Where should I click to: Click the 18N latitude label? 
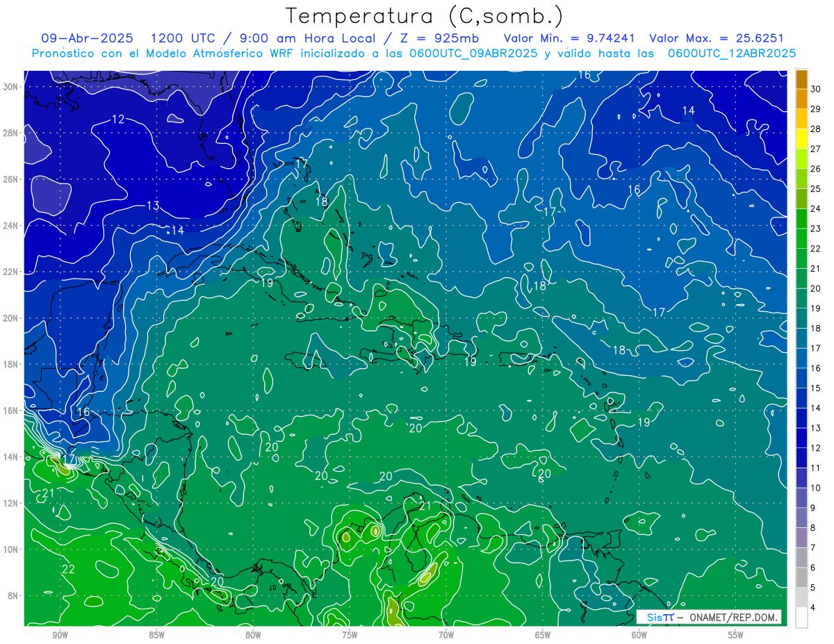coord(10,364)
